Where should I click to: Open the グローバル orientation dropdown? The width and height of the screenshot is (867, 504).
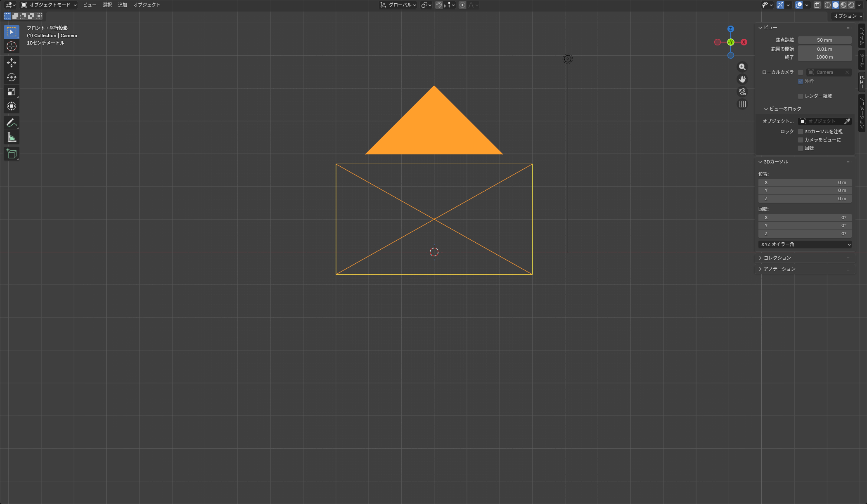(x=398, y=5)
